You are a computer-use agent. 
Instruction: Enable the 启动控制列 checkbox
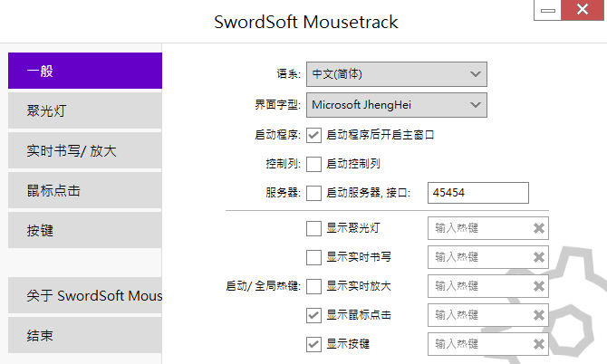coord(314,164)
